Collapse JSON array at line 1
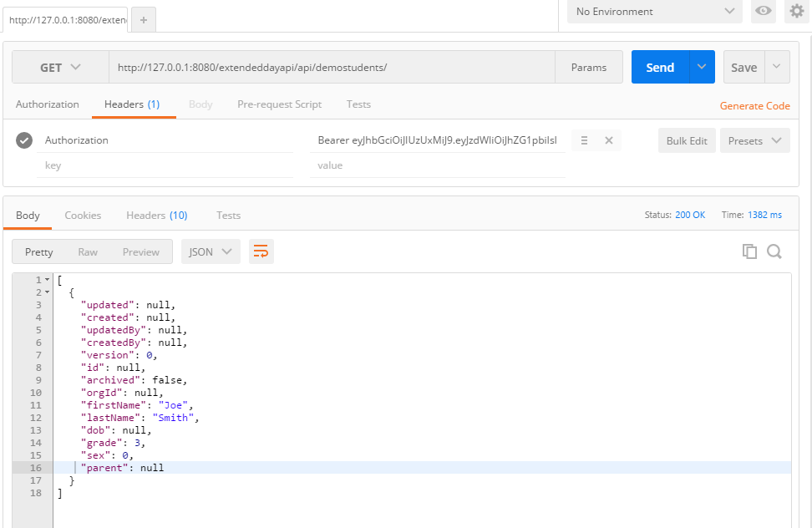 point(47,280)
